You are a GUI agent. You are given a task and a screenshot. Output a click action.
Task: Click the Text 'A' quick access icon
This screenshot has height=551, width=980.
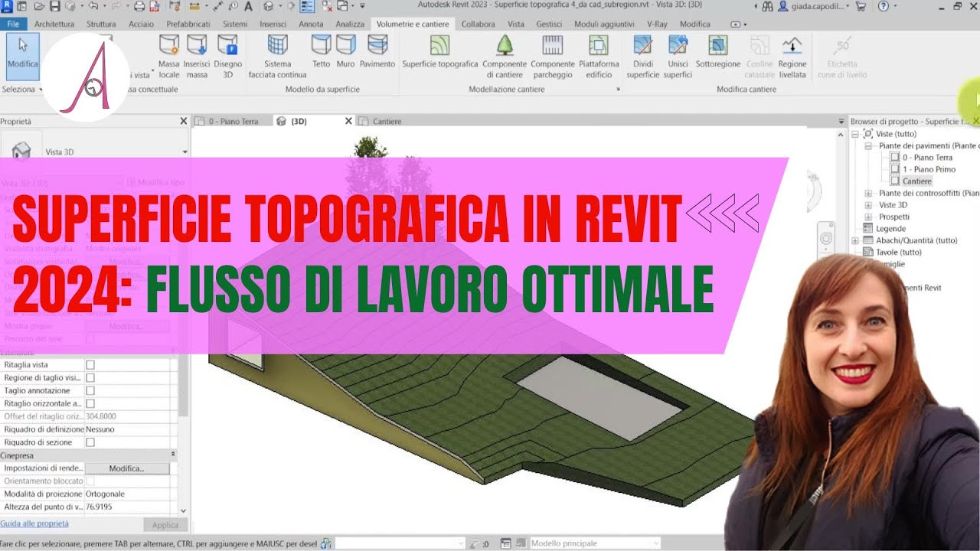(250, 6)
